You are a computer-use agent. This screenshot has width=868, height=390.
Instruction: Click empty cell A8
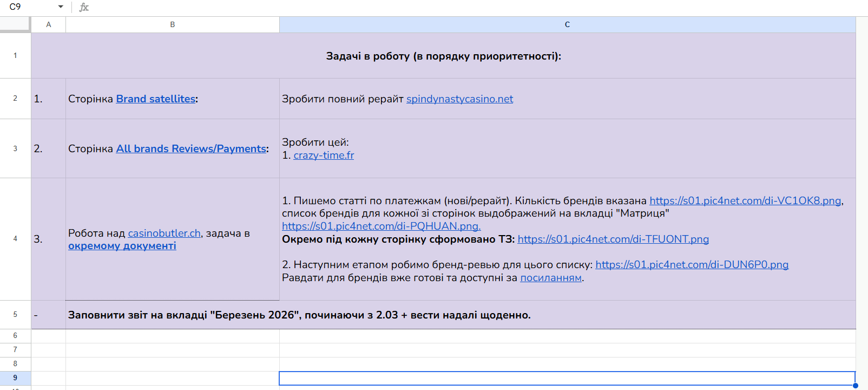click(49, 364)
